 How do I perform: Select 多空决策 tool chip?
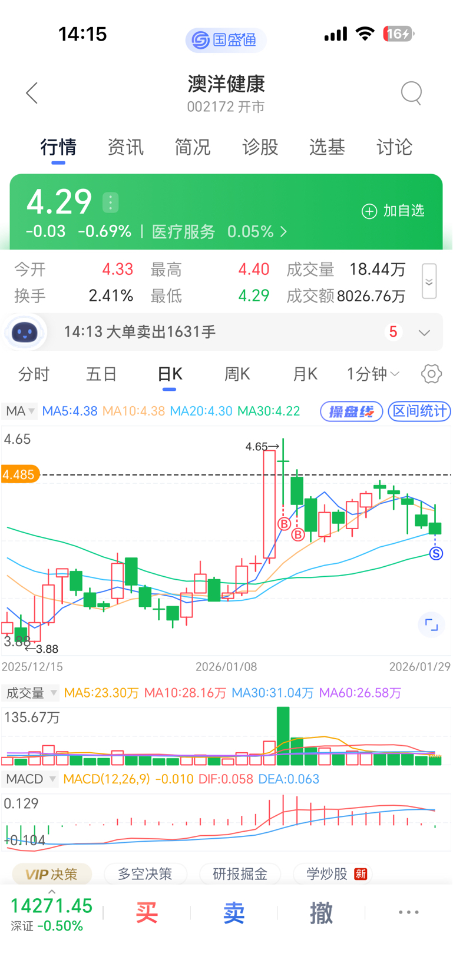145,874
